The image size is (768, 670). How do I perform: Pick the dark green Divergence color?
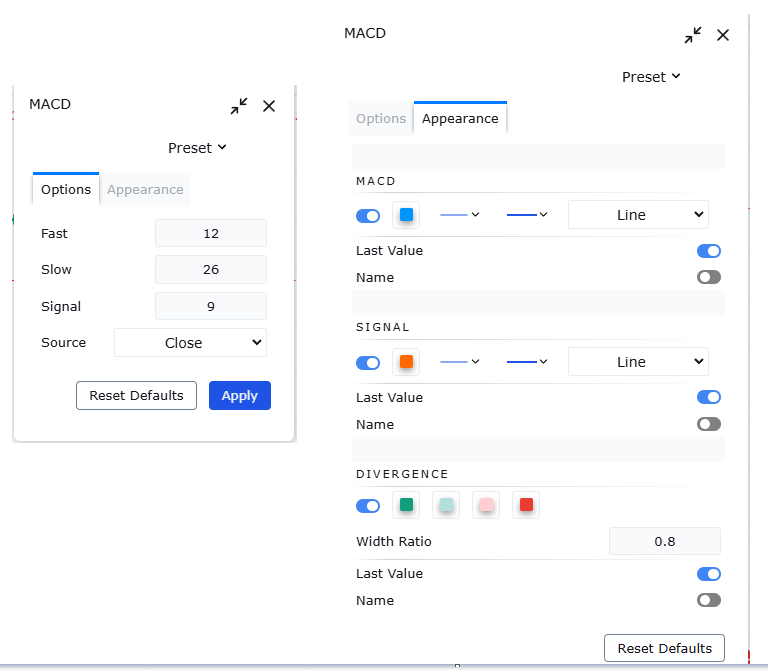406,505
